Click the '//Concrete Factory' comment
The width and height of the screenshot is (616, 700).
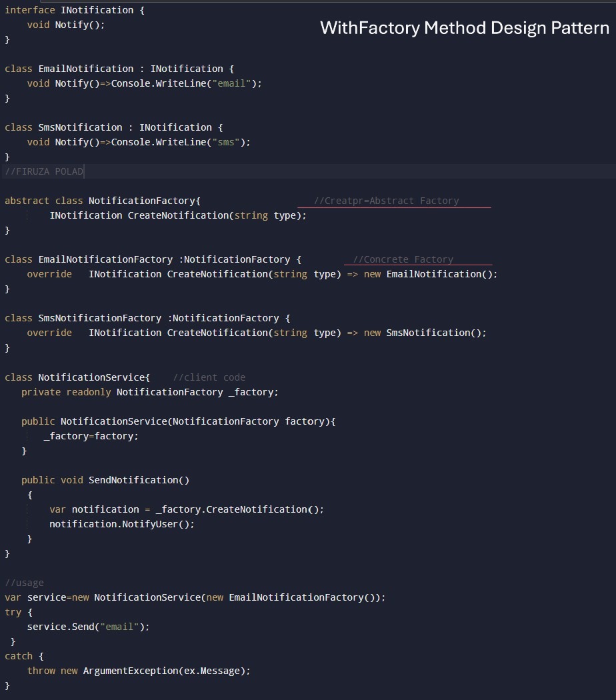tap(403, 259)
